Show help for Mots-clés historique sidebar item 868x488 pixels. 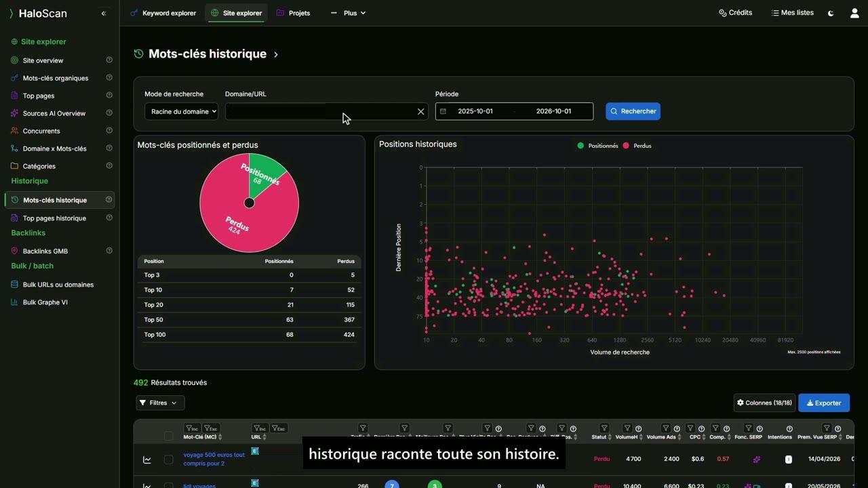(x=109, y=199)
